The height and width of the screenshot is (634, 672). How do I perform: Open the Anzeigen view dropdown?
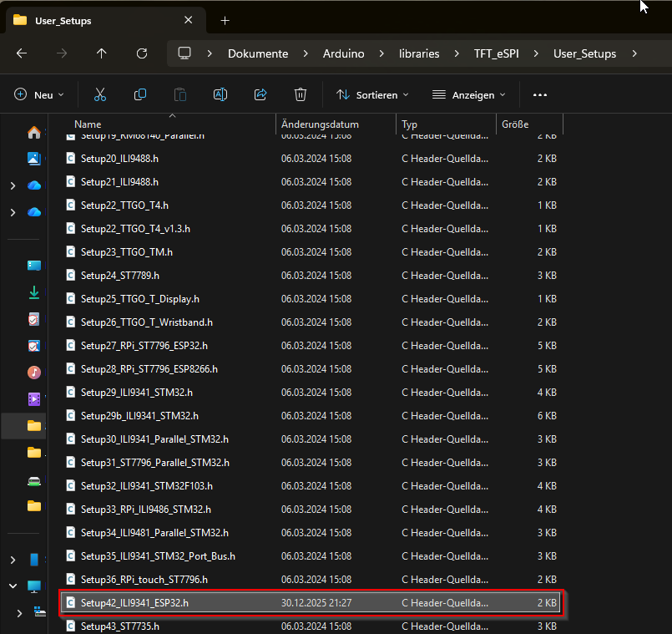pos(469,95)
